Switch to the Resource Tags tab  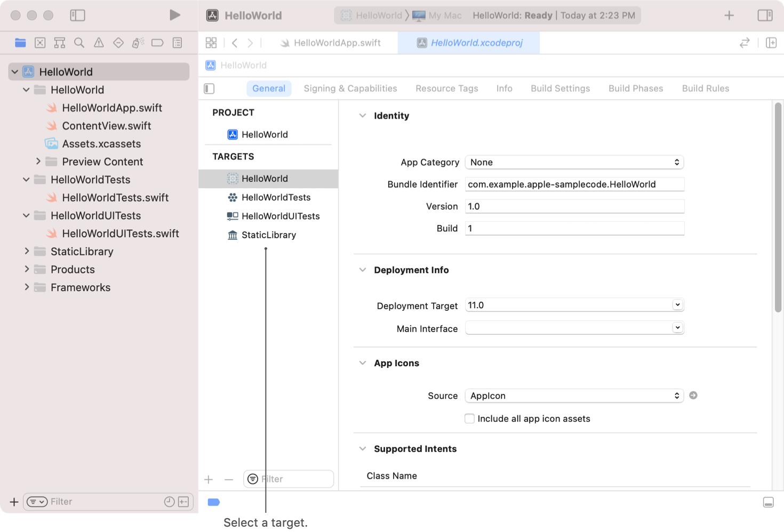coord(447,88)
